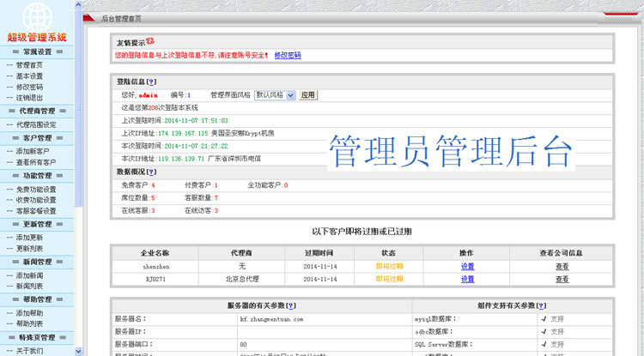The image size is (644, 356).
Task: Click the globe logo above 超级管理系统
Action: 37,17
